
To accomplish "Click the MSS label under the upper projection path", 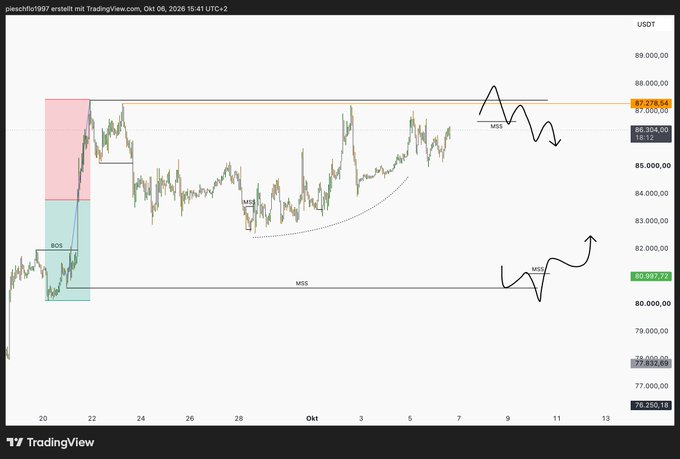I will click(x=497, y=126).
